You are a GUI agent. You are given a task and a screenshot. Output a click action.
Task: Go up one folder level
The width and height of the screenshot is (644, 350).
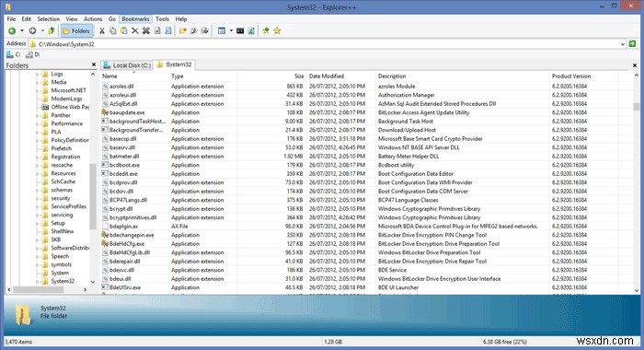(52, 30)
